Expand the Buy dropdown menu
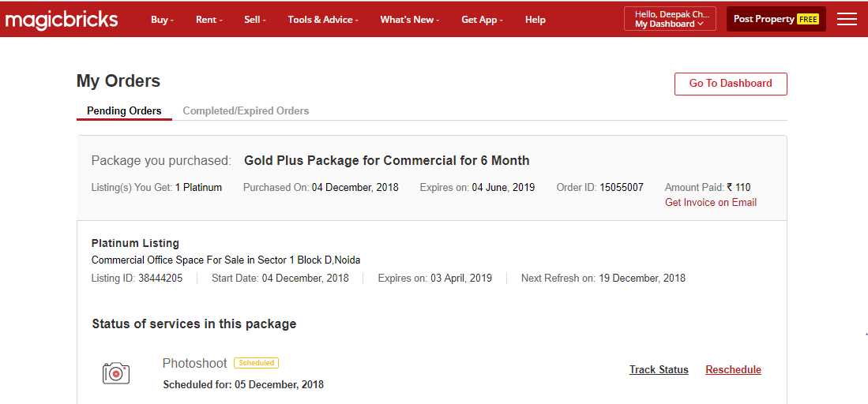The height and width of the screenshot is (404, 868). tap(162, 20)
